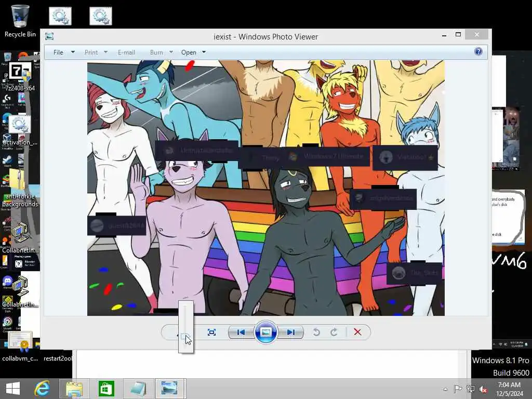Click the Open menu
This screenshot has width=532, height=399.
pos(189,52)
